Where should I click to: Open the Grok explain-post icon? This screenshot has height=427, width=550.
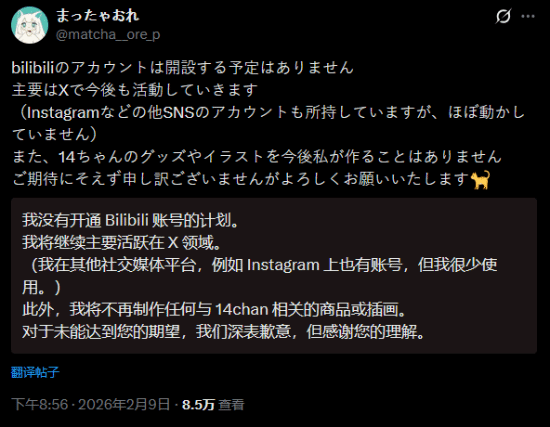[503, 16]
